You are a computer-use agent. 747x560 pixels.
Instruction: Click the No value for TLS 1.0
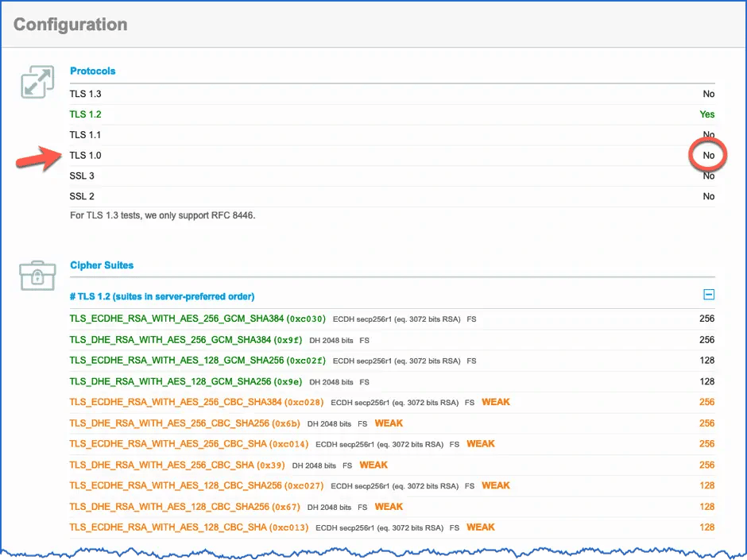point(708,155)
